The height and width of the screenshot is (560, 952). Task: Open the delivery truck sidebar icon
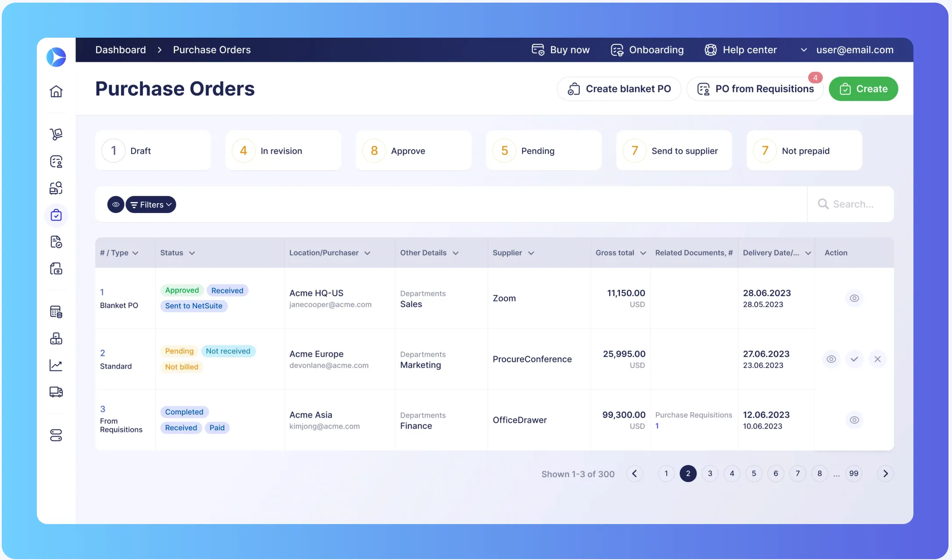click(56, 392)
